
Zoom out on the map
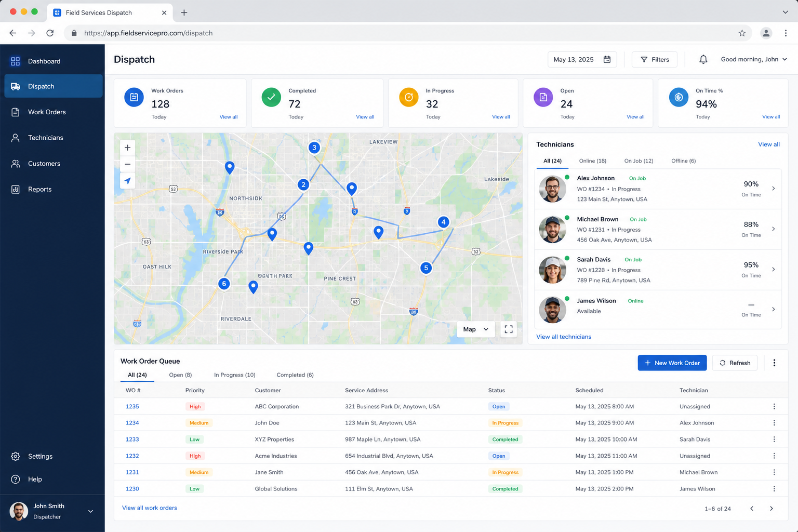[127, 164]
